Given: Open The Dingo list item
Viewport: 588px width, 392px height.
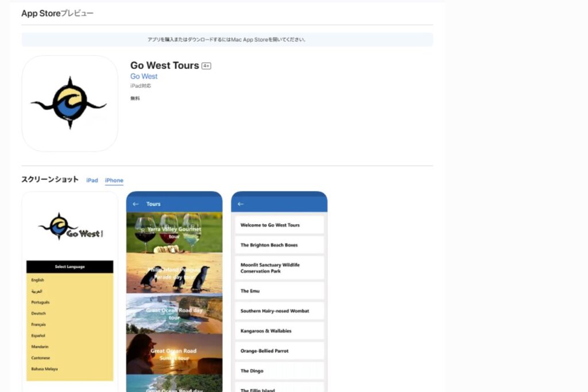Looking at the screenshot, I should click(280, 371).
